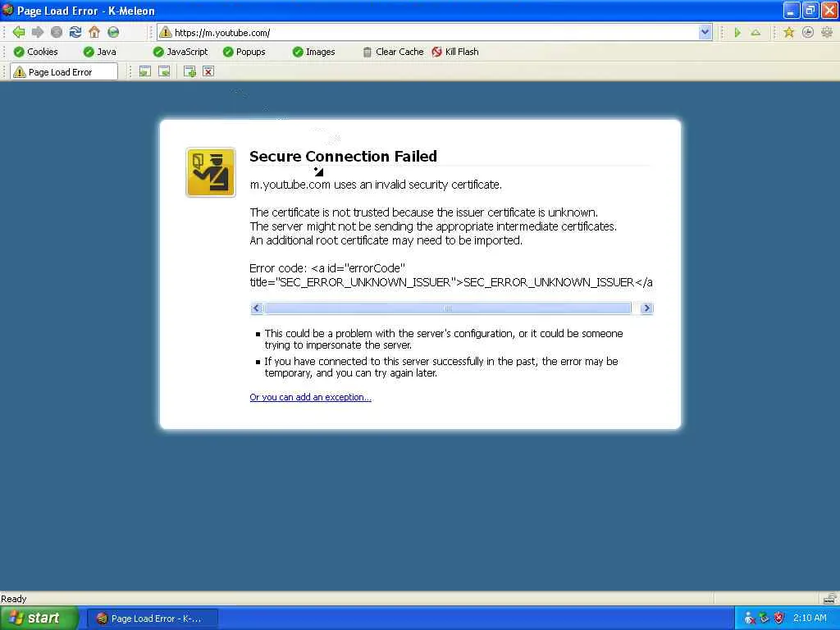The image size is (840, 630).
Task: Click the Ready status bar text
Action: 13,598
